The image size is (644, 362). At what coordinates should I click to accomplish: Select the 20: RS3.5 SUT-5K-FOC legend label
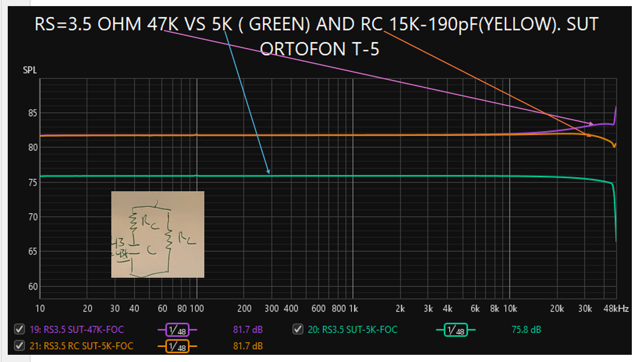pos(353,329)
